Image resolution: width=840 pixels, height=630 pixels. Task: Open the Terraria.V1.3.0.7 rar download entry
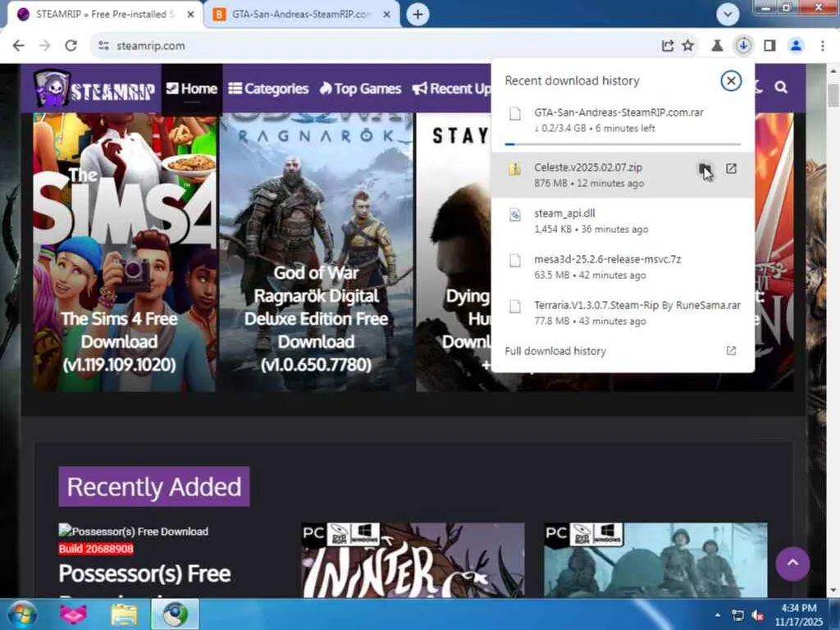click(x=623, y=313)
